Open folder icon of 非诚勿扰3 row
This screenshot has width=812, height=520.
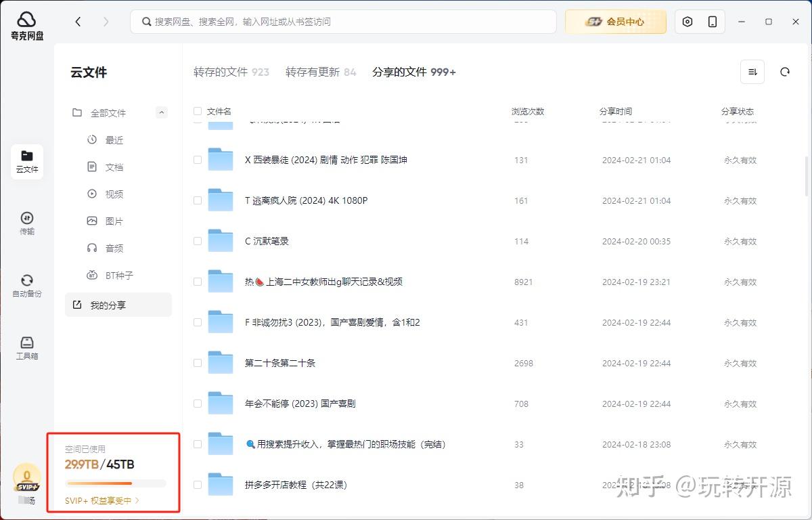coord(221,322)
